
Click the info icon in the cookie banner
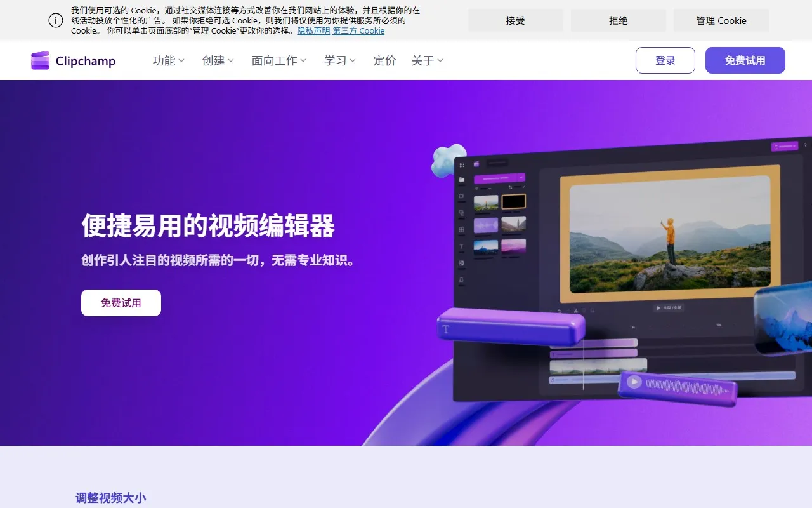pyautogui.click(x=56, y=20)
